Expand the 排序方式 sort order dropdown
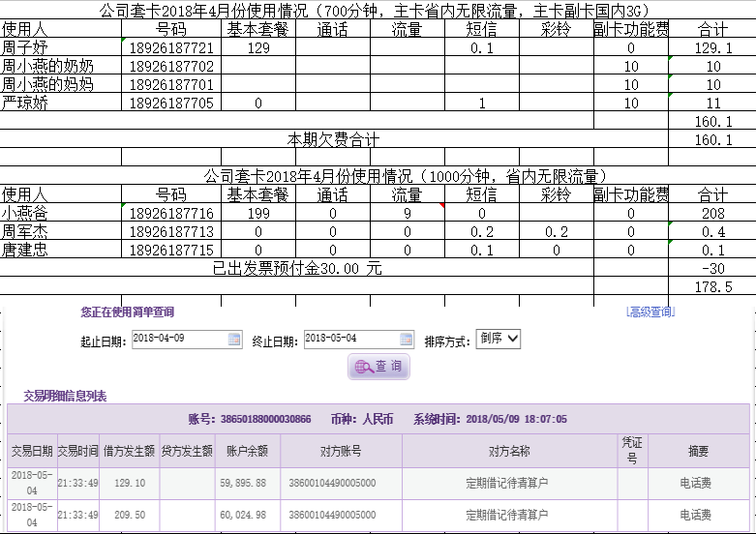This screenshot has height=534, width=756. click(x=499, y=339)
